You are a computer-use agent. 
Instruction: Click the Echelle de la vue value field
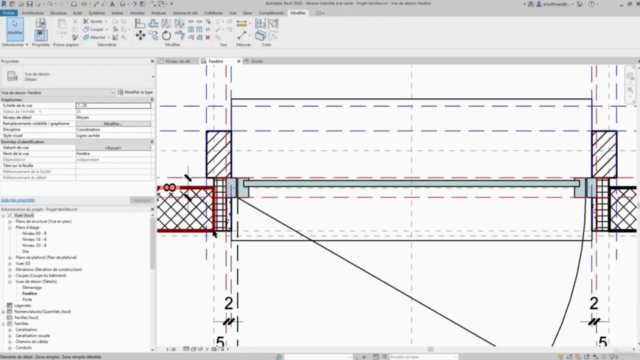click(x=113, y=106)
